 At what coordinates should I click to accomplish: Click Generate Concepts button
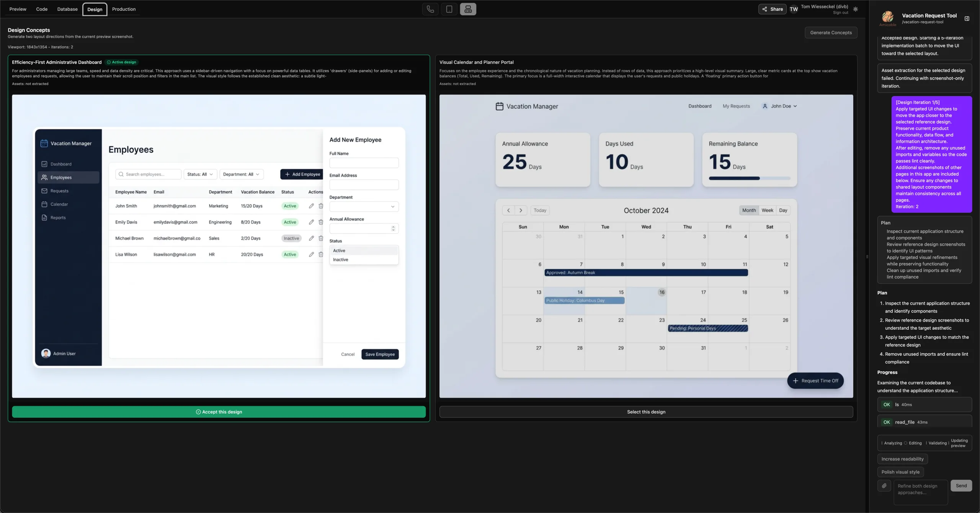(x=831, y=33)
